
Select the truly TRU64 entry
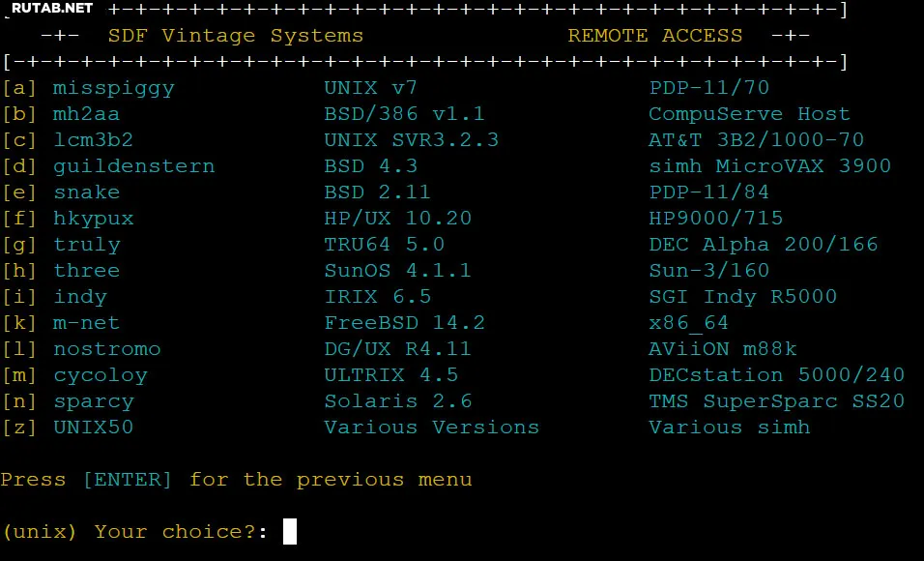[x=86, y=245]
